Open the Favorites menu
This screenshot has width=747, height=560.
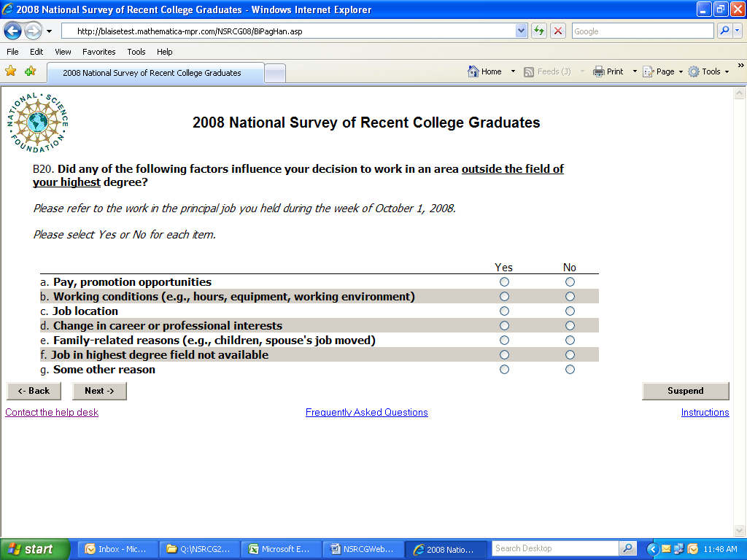tap(98, 52)
